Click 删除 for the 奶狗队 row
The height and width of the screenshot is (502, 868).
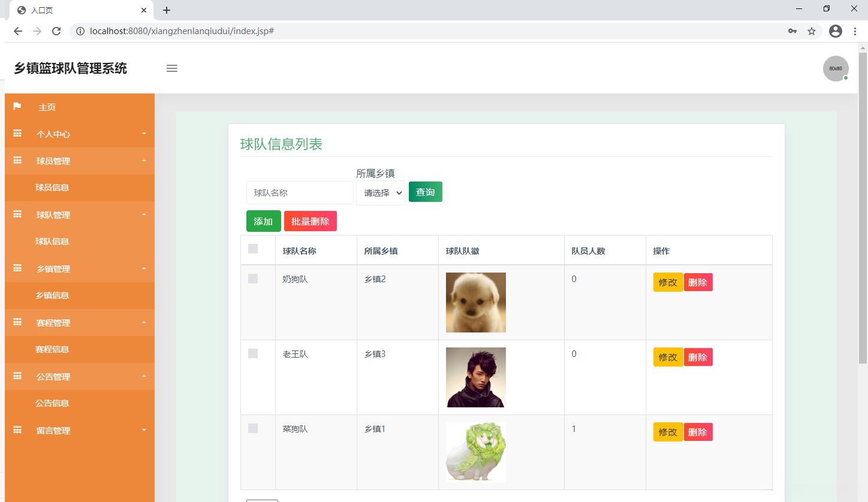698,282
